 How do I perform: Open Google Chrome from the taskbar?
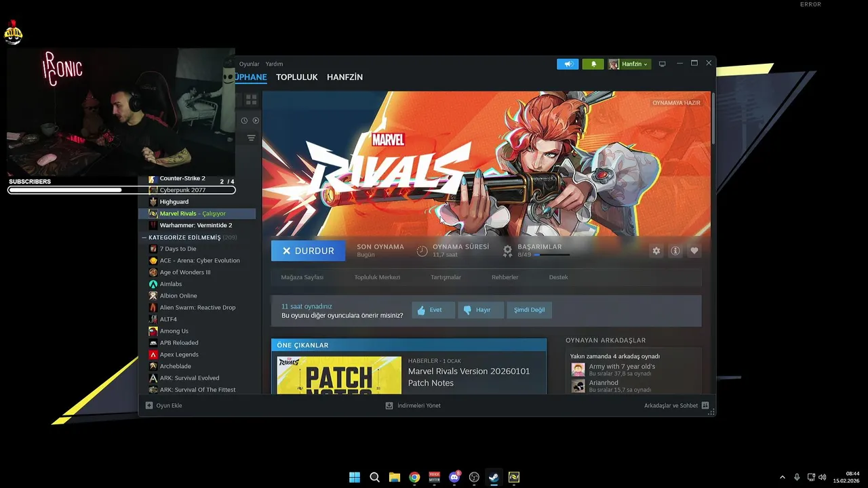click(x=414, y=477)
